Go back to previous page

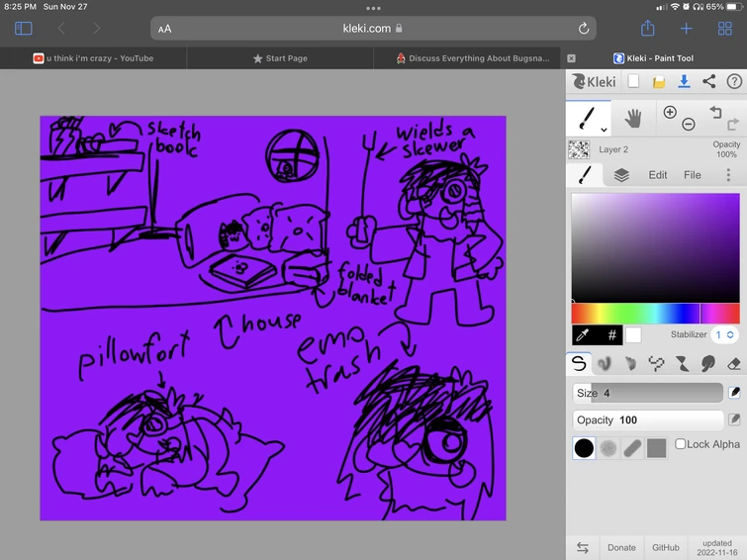[61, 29]
